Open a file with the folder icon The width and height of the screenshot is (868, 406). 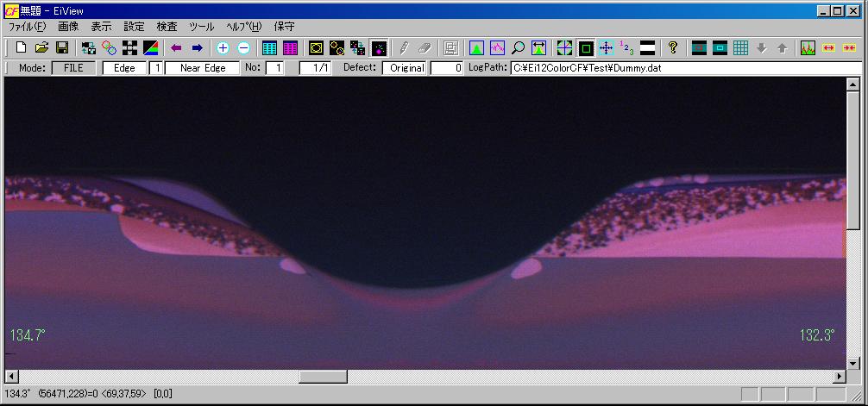click(41, 48)
